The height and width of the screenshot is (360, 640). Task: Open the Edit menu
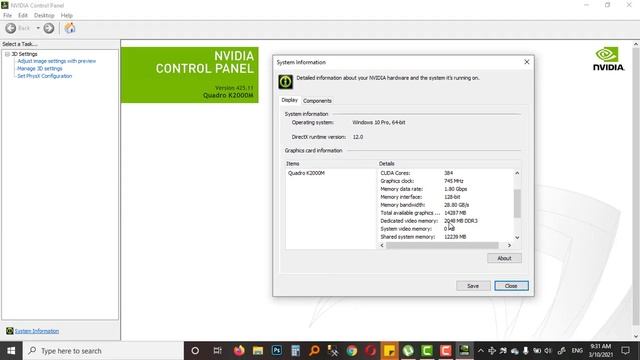(23, 16)
